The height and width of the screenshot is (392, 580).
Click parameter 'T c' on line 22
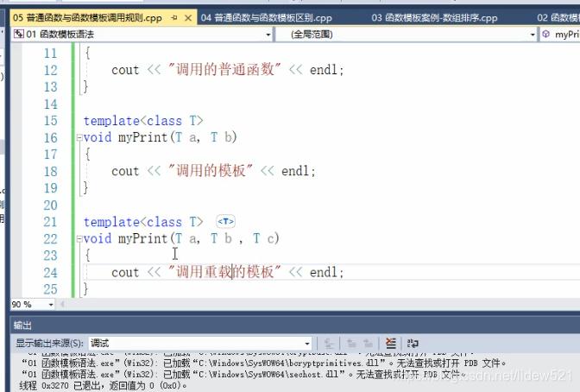point(264,238)
